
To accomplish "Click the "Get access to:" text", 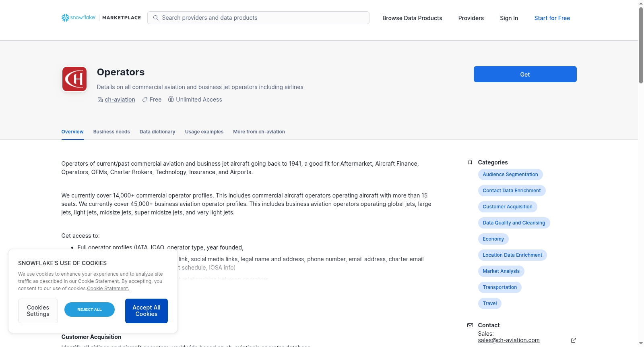I will pyautogui.click(x=80, y=236).
